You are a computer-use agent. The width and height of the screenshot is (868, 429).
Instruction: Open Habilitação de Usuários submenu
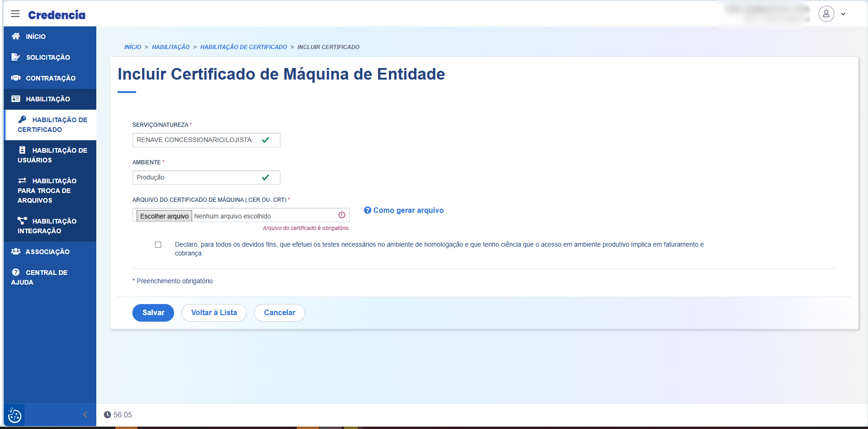click(x=50, y=155)
